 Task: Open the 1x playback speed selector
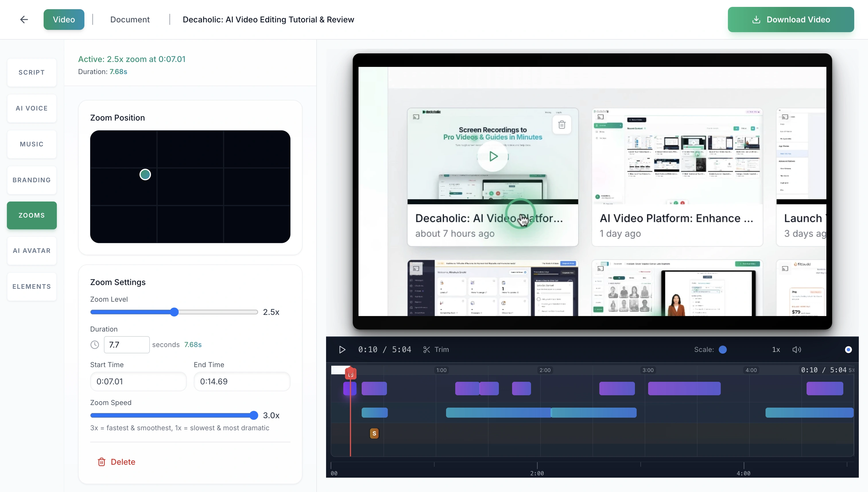pos(776,350)
